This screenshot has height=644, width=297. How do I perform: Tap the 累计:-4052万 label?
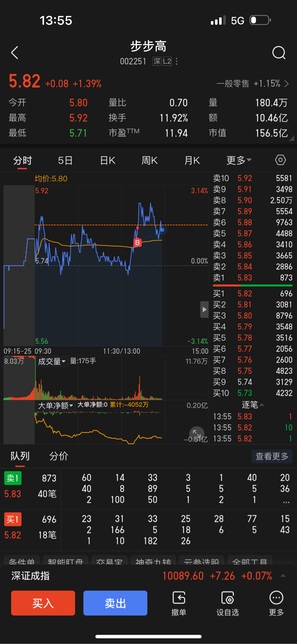pos(129,405)
